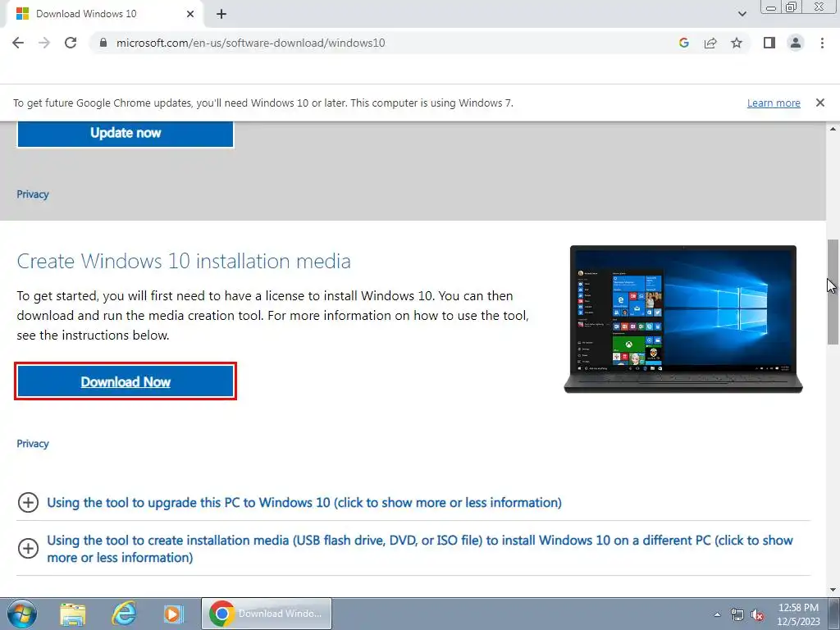Expand the create installation media plus icon
This screenshot has width=840, height=630.
point(28,549)
